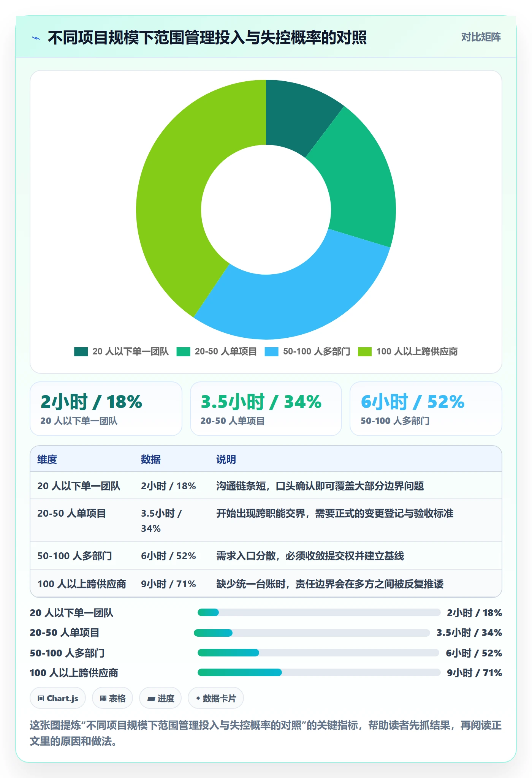This screenshot has height=778, width=532.
Task: Select the 20-50 人单项目 table row label
Action: click(x=71, y=513)
